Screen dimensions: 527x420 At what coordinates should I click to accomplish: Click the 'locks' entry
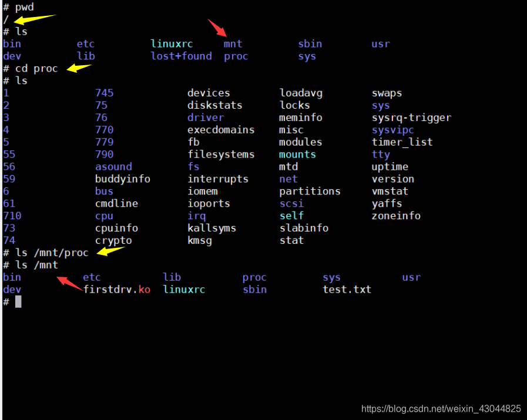(295, 105)
